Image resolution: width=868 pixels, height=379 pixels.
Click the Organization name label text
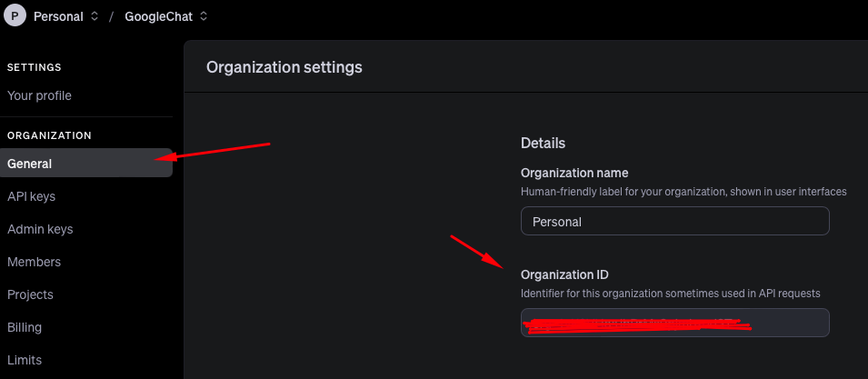pos(574,173)
